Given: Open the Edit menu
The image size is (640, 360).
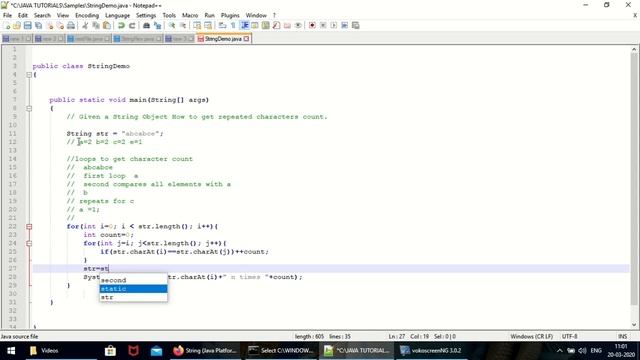Looking at the screenshot, I should coord(23,15).
